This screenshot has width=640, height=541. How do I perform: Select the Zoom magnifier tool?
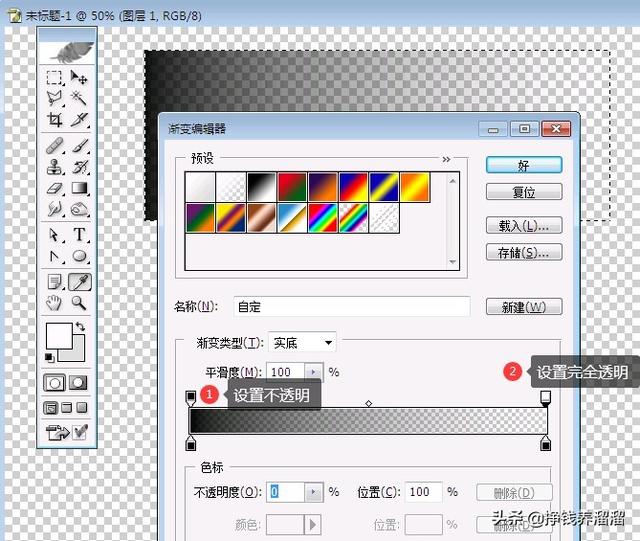[79, 303]
